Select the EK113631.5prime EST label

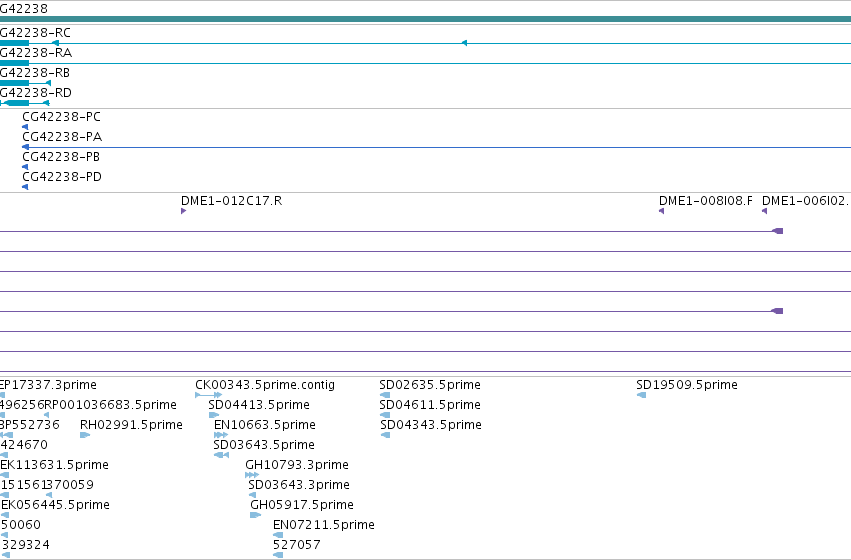point(54,465)
